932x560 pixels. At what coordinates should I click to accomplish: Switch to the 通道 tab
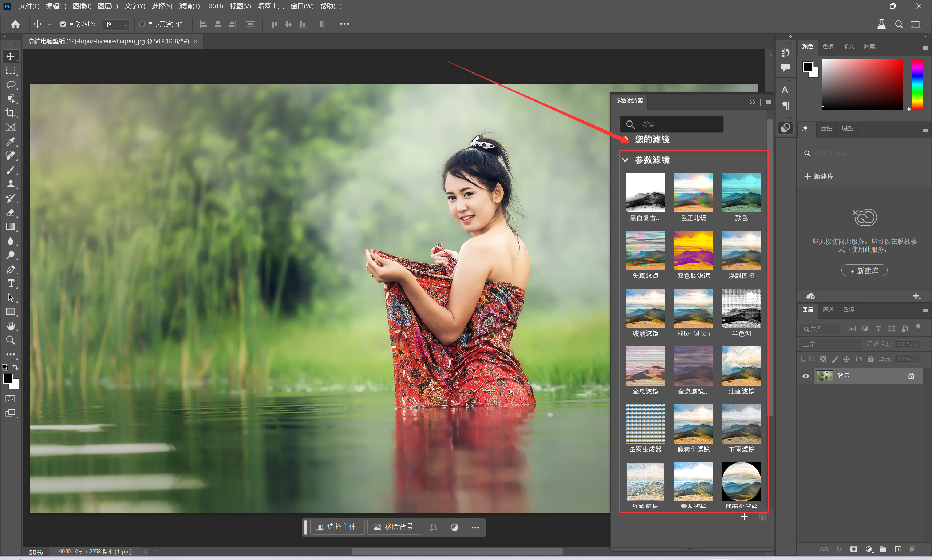tap(828, 310)
